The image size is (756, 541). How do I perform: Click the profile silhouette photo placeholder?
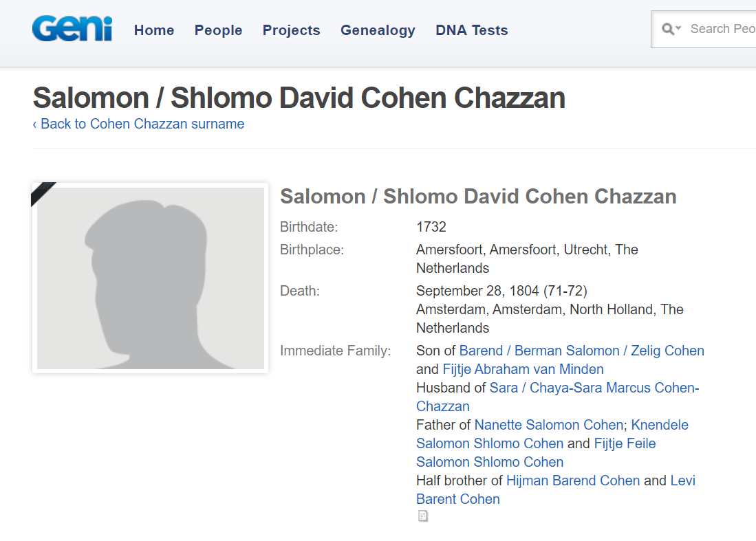point(151,278)
